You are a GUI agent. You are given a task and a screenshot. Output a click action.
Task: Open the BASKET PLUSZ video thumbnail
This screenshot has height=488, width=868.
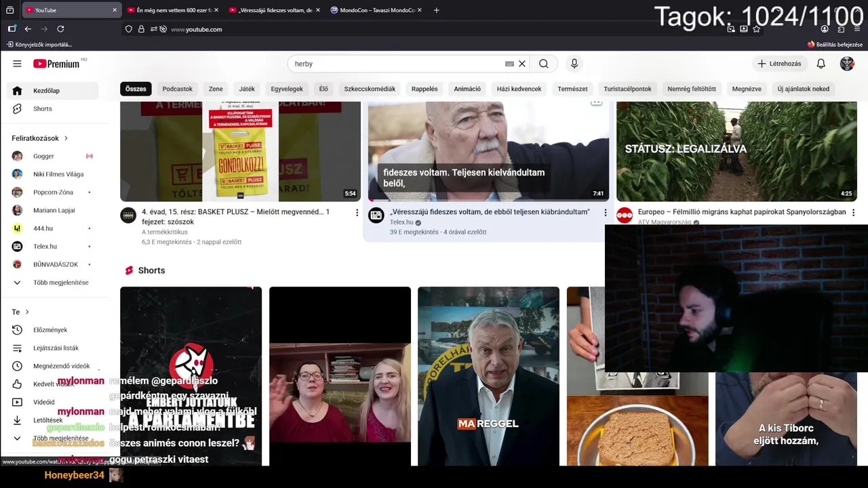coord(240,151)
